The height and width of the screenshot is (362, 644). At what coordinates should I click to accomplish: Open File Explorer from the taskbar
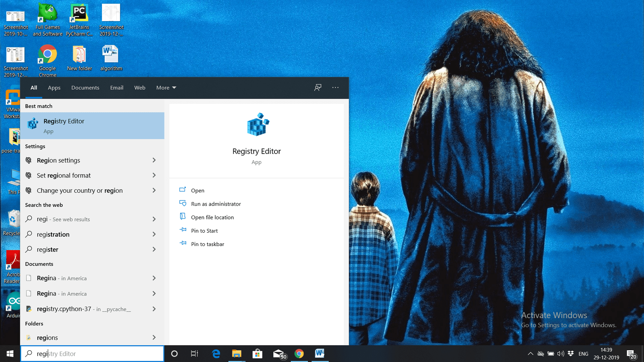[x=236, y=353]
